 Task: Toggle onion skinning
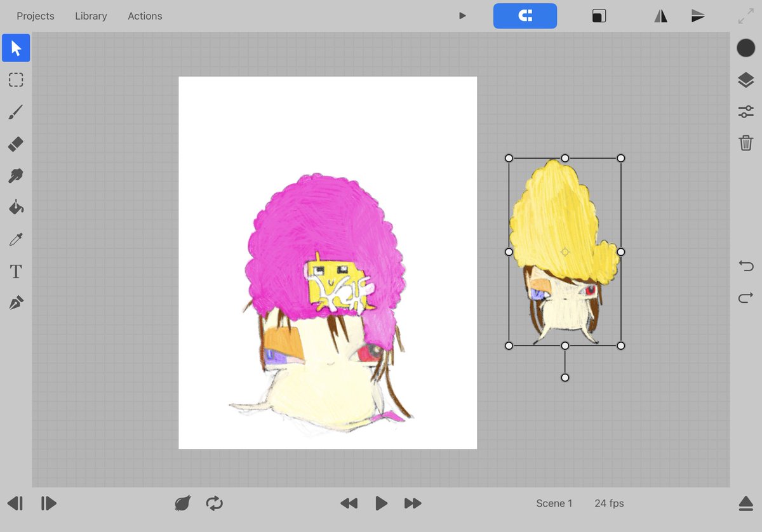(x=183, y=503)
